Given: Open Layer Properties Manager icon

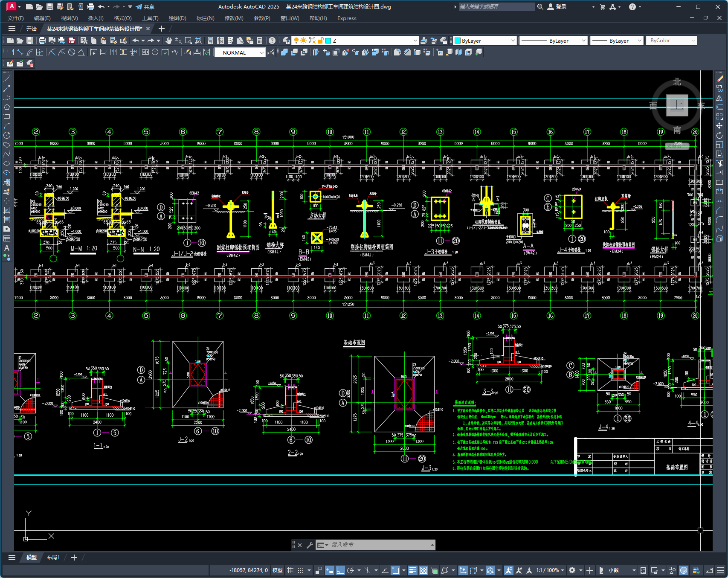Looking at the screenshot, I should pyautogui.click(x=286, y=41).
